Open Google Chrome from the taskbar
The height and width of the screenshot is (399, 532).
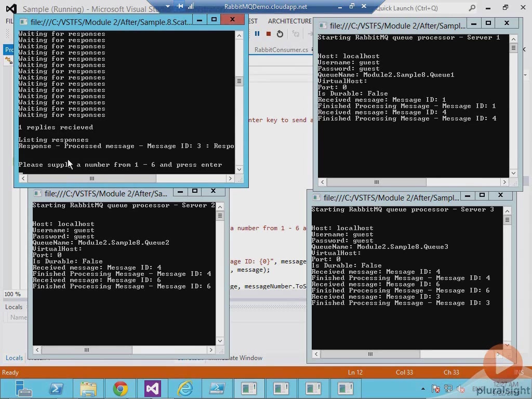click(x=121, y=389)
